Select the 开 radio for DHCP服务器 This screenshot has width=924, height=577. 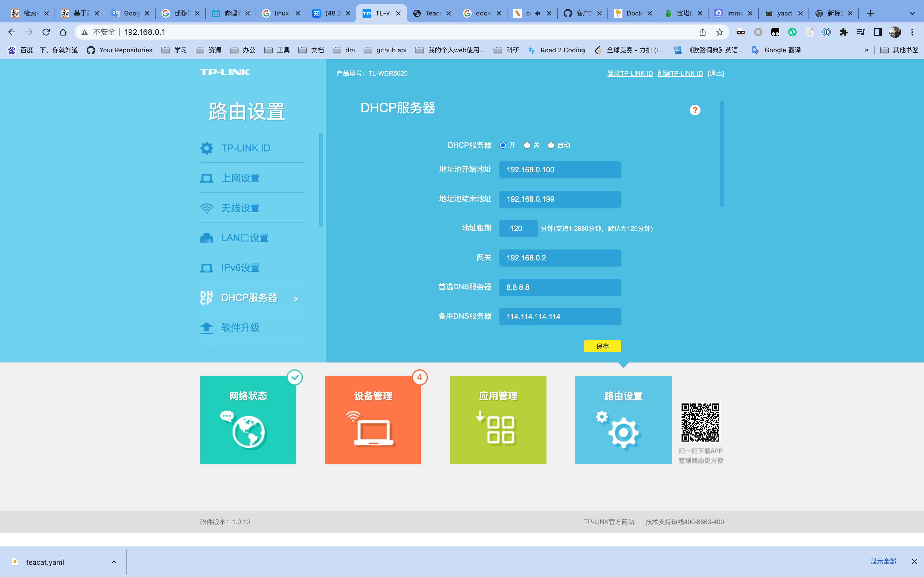(503, 145)
